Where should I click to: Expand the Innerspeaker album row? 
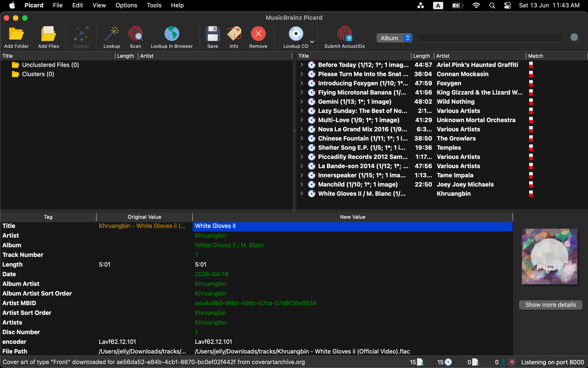click(x=302, y=175)
